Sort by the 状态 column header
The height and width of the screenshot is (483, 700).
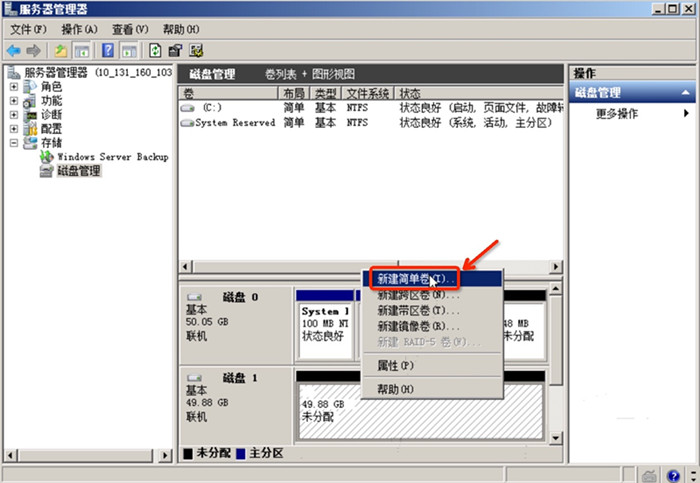479,93
